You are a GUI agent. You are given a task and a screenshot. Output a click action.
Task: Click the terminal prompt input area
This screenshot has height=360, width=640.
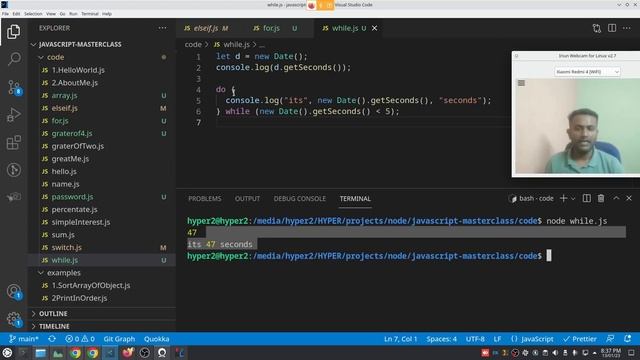tap(549, 256)
